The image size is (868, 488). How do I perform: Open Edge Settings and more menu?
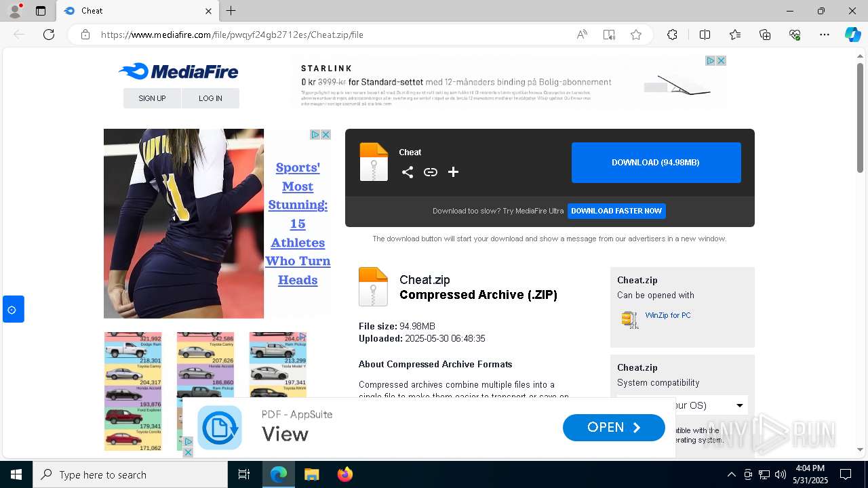[825, 35]
